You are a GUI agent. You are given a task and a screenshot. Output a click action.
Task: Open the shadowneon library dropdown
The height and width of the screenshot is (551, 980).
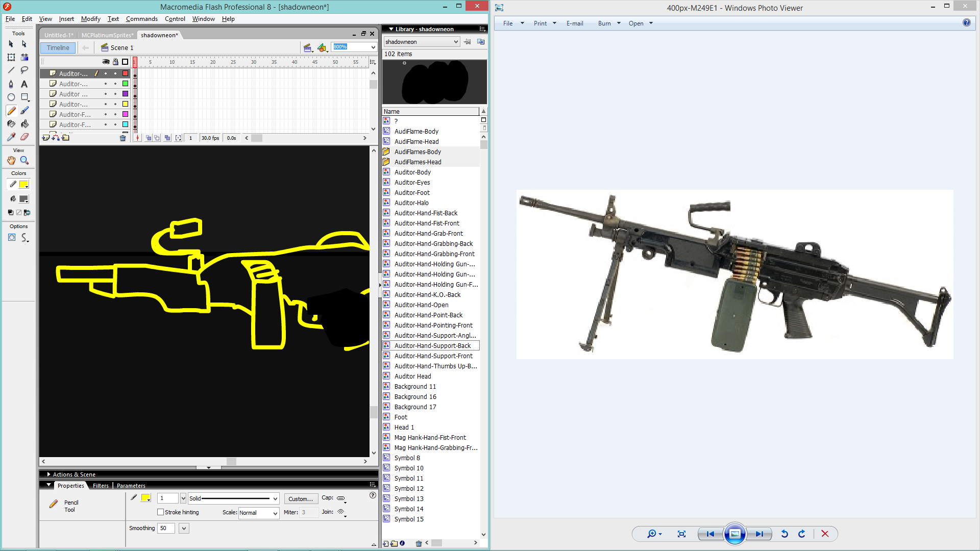[455, 42]
